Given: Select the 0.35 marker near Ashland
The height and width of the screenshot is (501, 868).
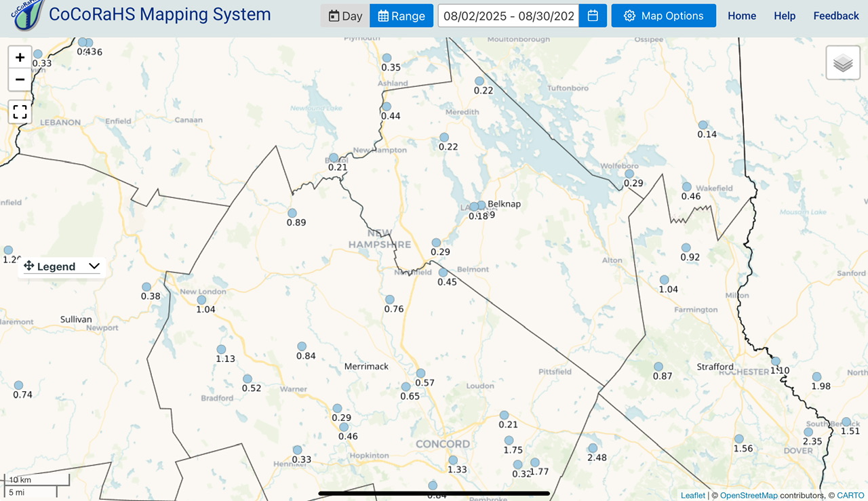Looking at the screenshot, I should coord(387,58).
